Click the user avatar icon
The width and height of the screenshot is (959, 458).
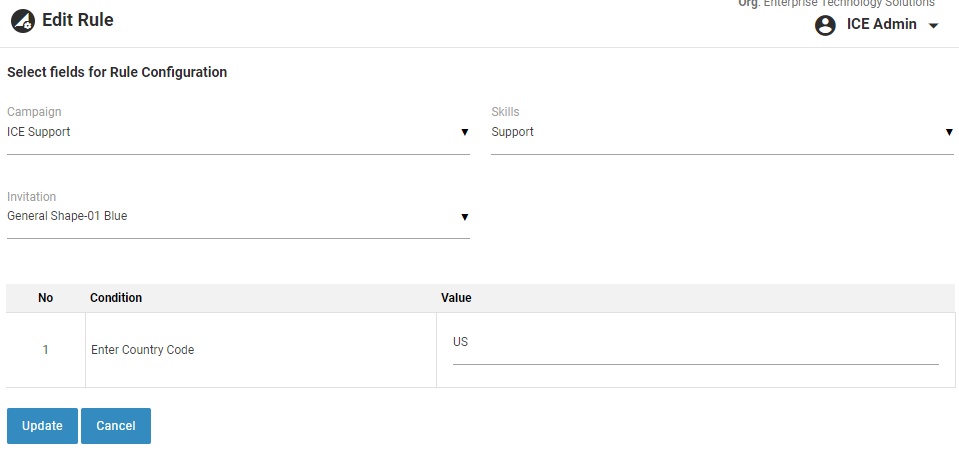(x=825, y=25)
